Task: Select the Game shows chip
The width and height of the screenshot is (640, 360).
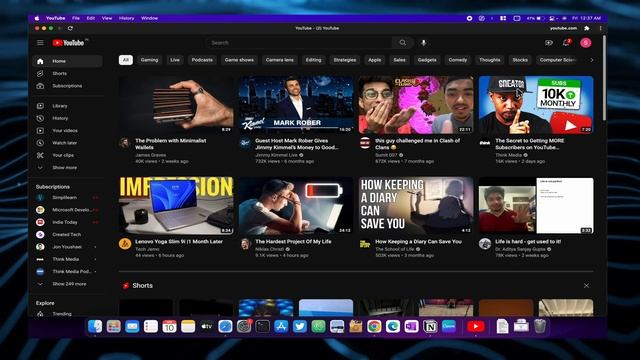Action: [239, 60]
